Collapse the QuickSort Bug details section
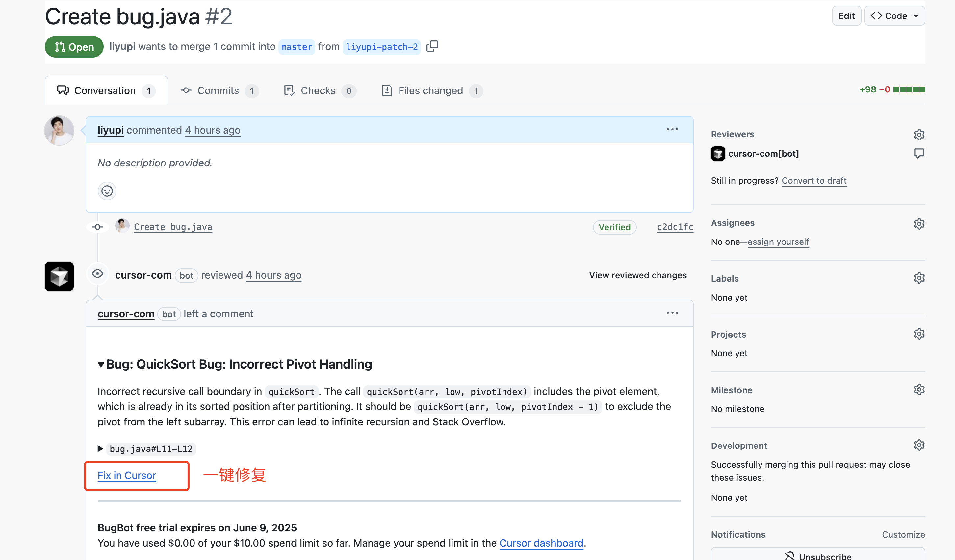Image resolution: width=955 pixels, height=560 pixels. 101,365
